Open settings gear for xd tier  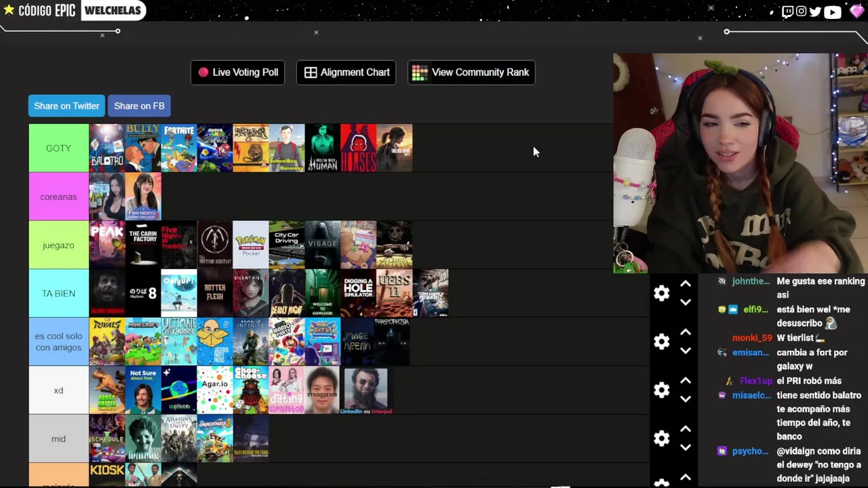661,390
